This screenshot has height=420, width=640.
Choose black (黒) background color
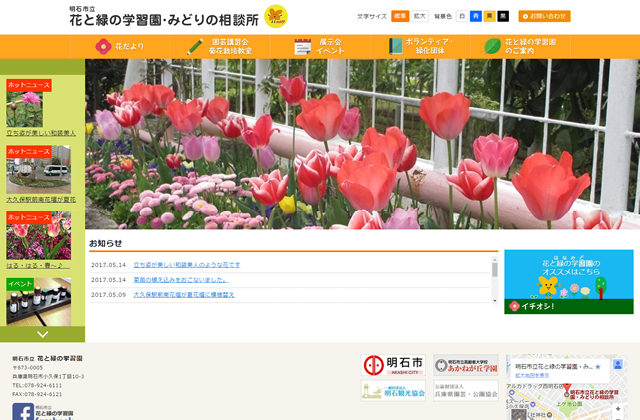coord(503,16)
